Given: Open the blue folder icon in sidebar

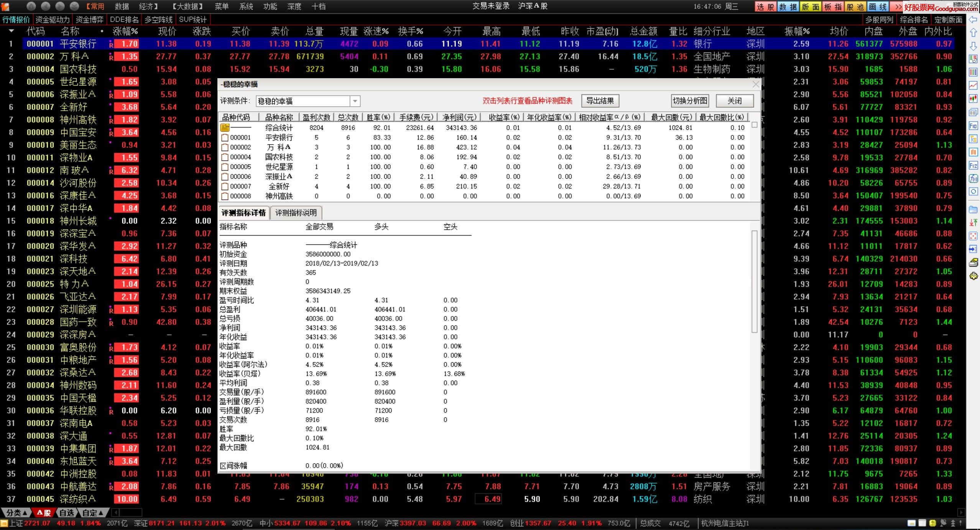Looking at the screenshot, I should click(x=973, y=210).
